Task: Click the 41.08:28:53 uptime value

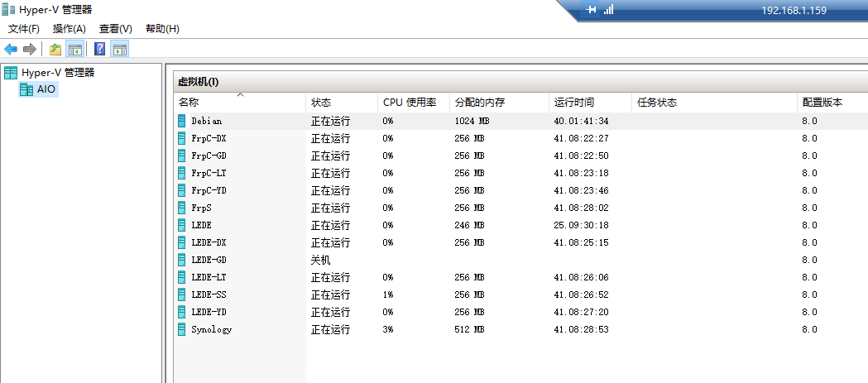Action: [x=581, y=329]
